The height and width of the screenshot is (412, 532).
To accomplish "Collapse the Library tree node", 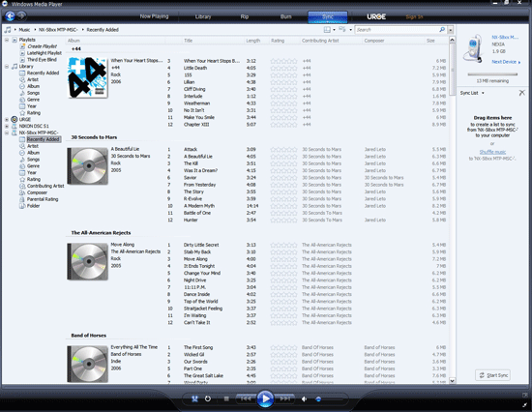I will (7, 66).
